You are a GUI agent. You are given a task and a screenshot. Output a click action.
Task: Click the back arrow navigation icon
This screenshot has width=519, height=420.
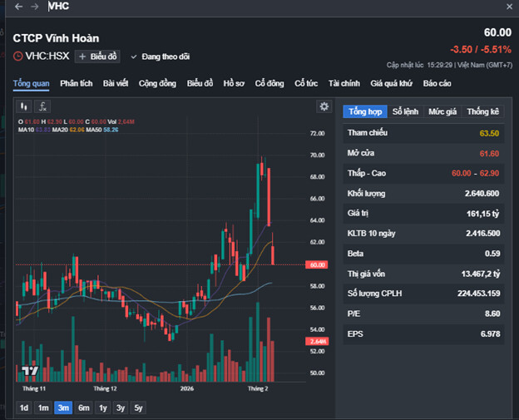click(x=18, y=7)
